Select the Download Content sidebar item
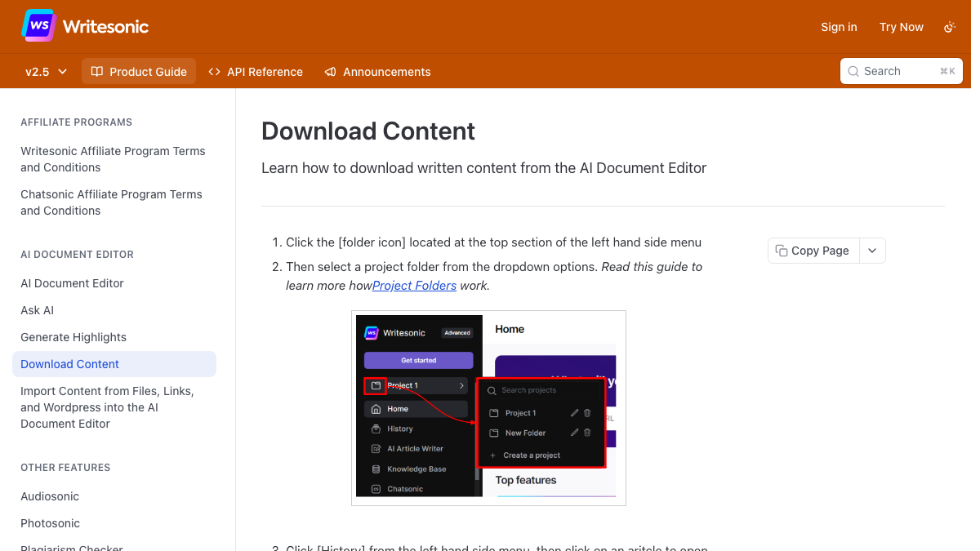The width and height of the screenshot is (980, 551). tap(114, 364)
